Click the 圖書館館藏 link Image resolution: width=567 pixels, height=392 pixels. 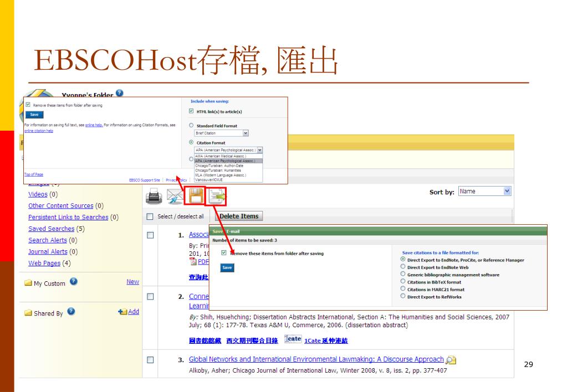click(x=205, y=341)
